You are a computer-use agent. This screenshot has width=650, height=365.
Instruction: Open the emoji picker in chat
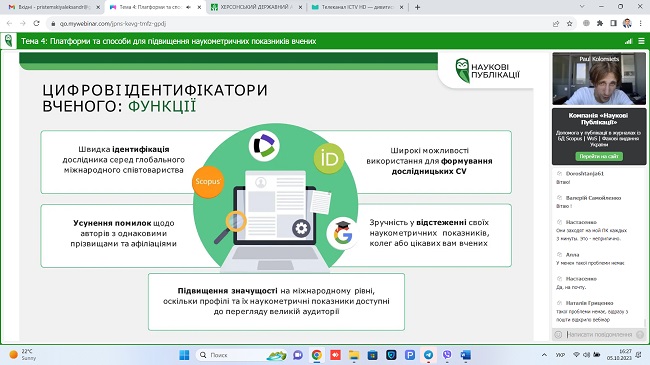[x=558, y=334]
